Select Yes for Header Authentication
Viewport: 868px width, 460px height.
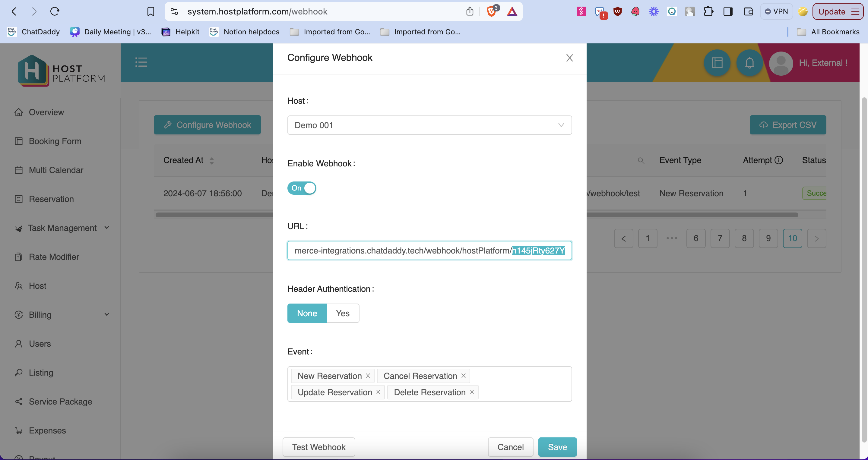pos(343,313)
